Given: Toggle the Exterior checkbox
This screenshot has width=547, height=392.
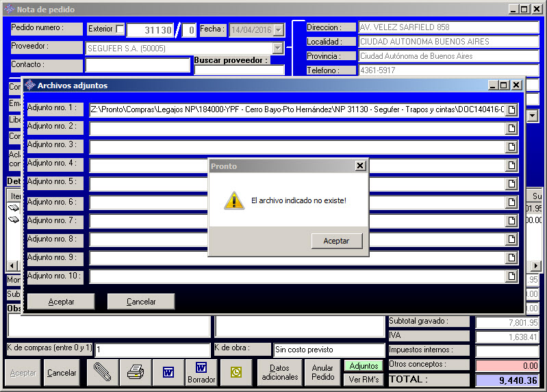Looking at the screenshot, I should 120,29.
